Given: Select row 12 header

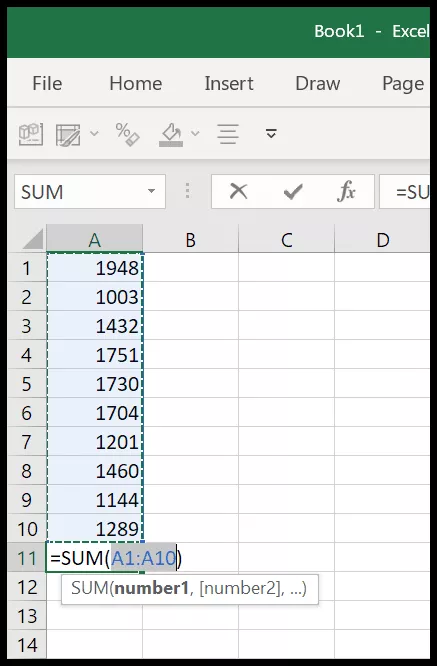Looking at the screenshot, I should 27,587.
